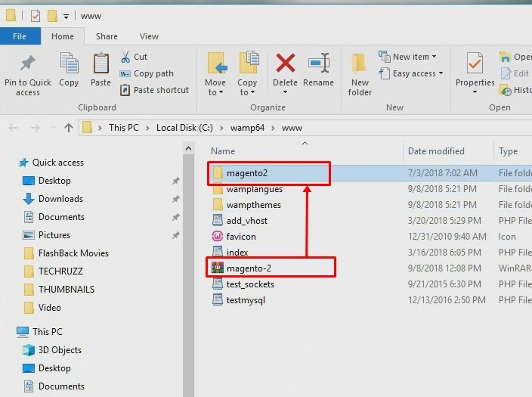Click the Cut scissors button
The height and width of the screenshot is (397, 532).
[x=134, y=57]
